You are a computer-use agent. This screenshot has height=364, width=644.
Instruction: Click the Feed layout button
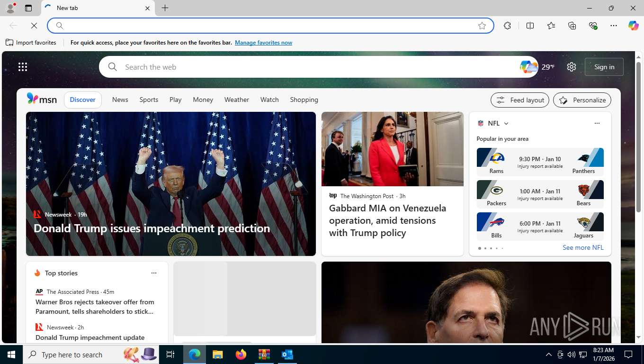(520, 100)
